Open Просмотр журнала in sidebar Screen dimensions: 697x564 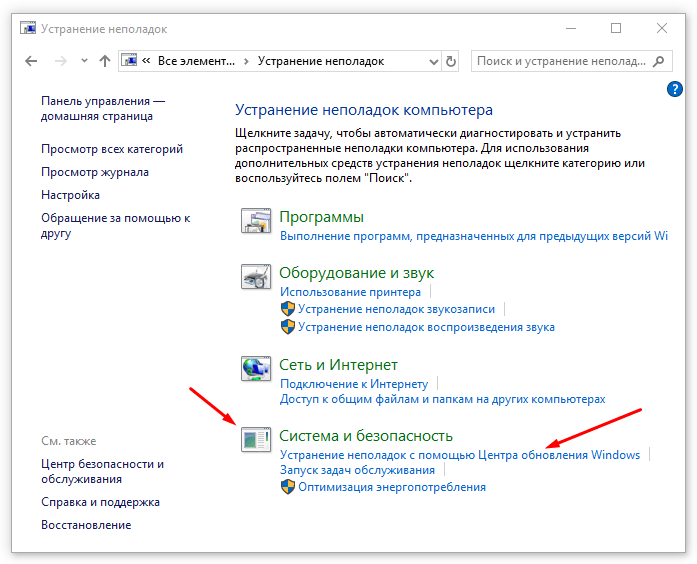(x=95, y=172)
